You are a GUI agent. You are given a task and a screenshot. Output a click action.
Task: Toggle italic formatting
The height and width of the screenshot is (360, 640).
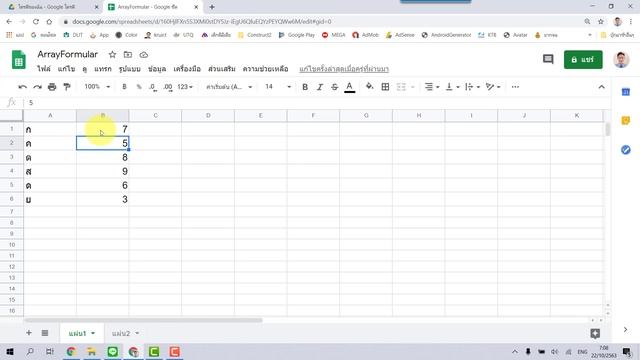coord(320,87)
